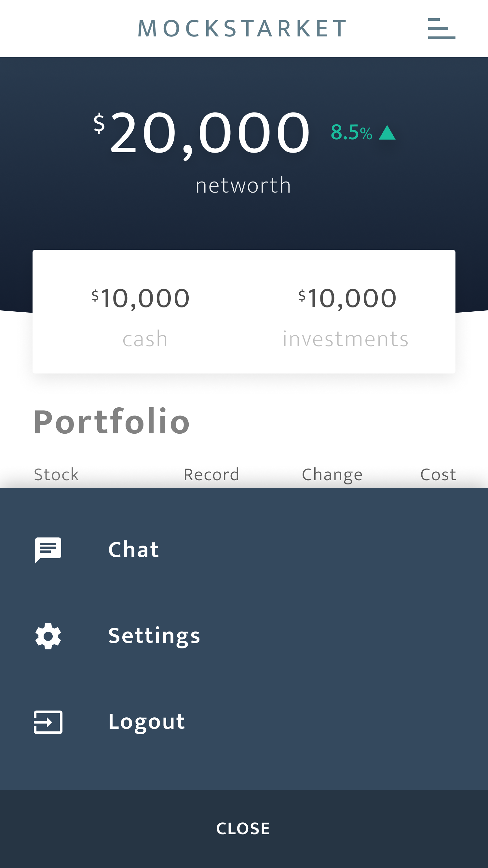Open the hamburger menu icon
488x868 pixels.
pyautogui.click(x=441, y=29)
